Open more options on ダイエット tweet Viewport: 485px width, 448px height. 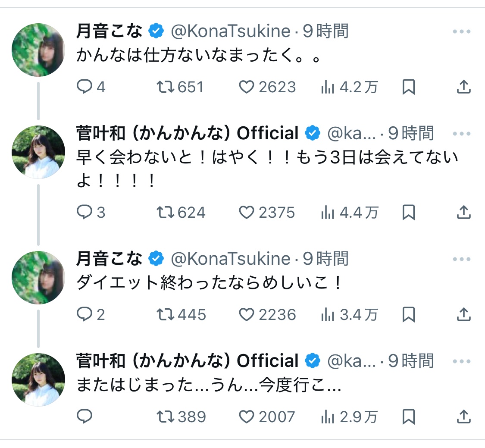coord(462,259)
